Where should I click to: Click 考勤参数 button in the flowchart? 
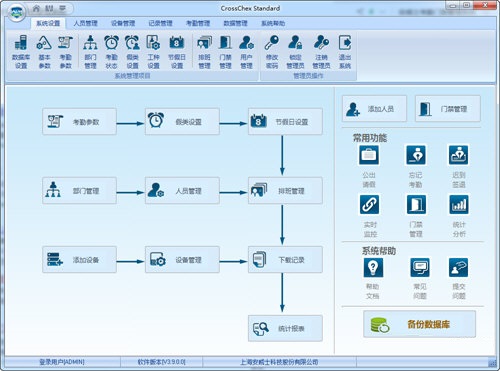[x=79, y=122]
